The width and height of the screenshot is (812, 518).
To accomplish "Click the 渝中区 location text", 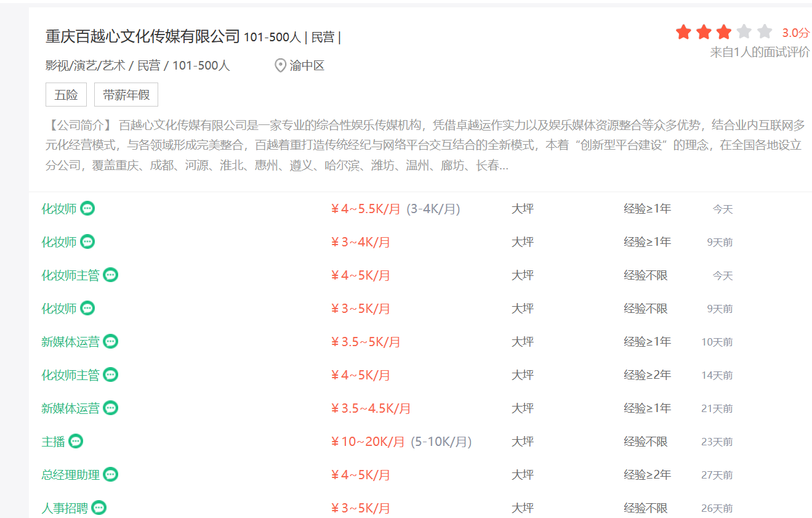I will point(307,65).
